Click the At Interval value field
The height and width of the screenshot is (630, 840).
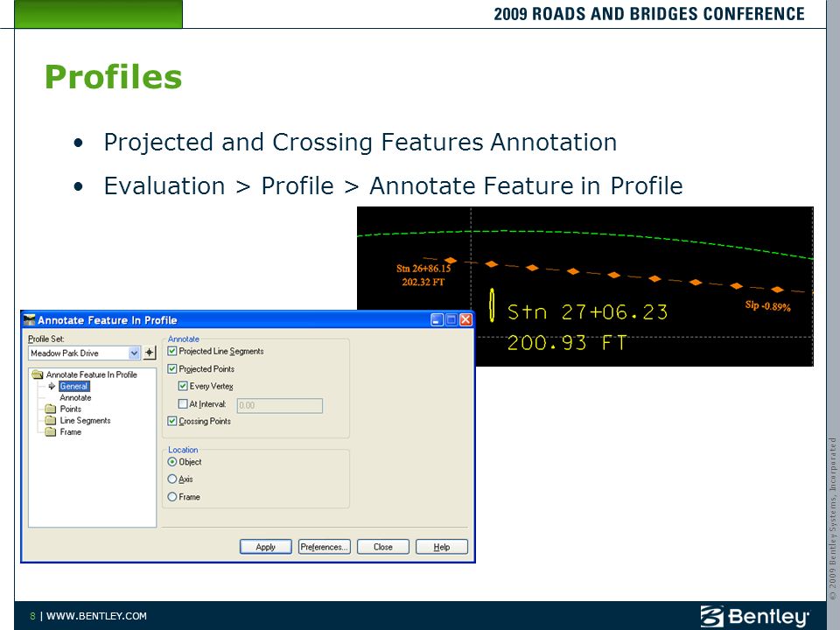pyautogui.click(x=280, y=405)
